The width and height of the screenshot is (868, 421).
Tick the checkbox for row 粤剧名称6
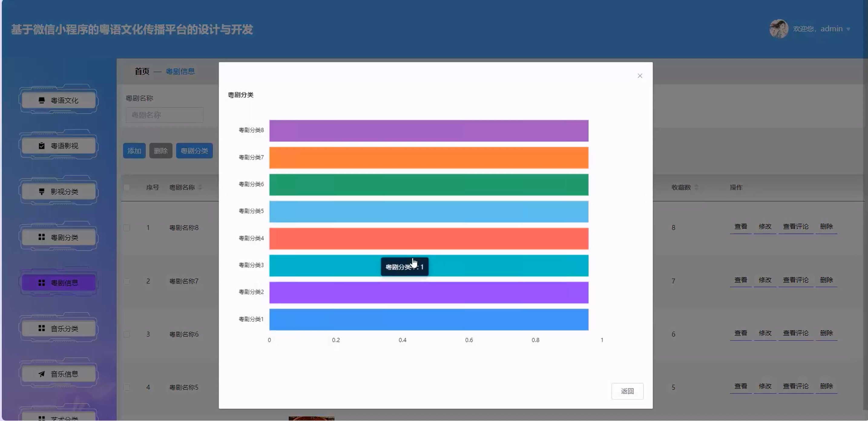coord(127,334)
